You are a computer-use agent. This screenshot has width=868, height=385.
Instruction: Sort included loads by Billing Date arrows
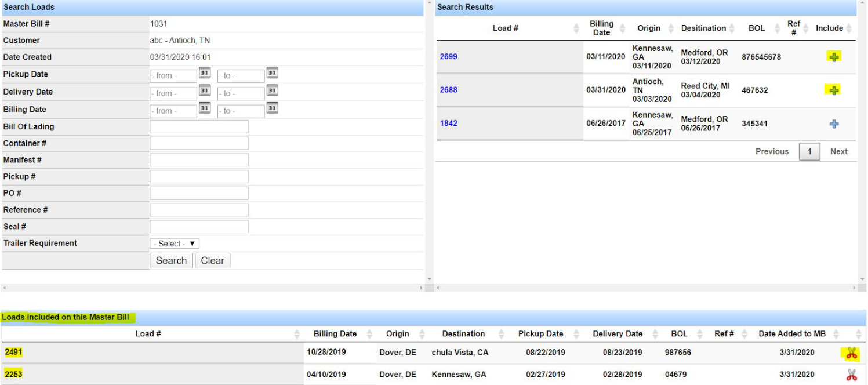(x=369, y=334)
